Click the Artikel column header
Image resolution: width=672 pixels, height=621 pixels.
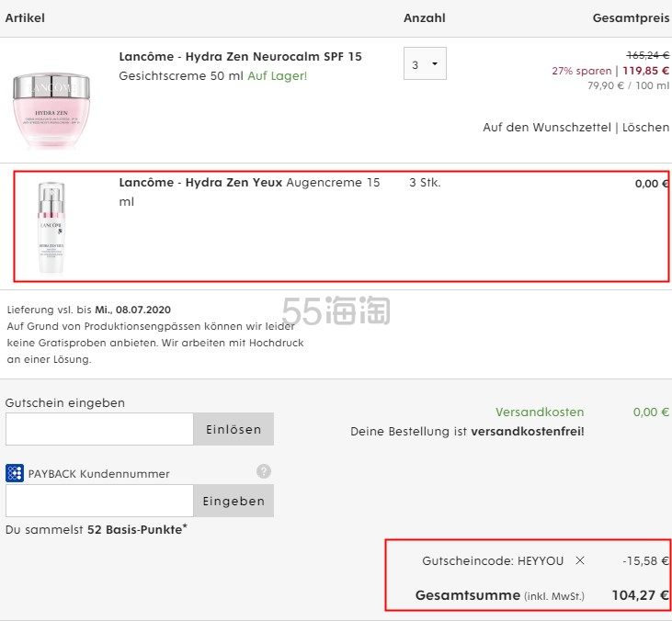click(x=25, y=18)
